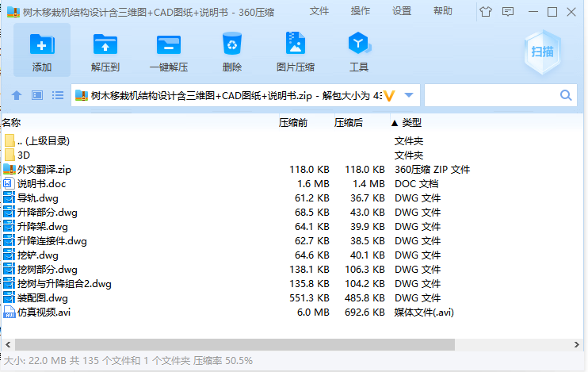588x372 pixels.
Task: Click the DOC 文档 type text
Action: click(x=416, y=183)
